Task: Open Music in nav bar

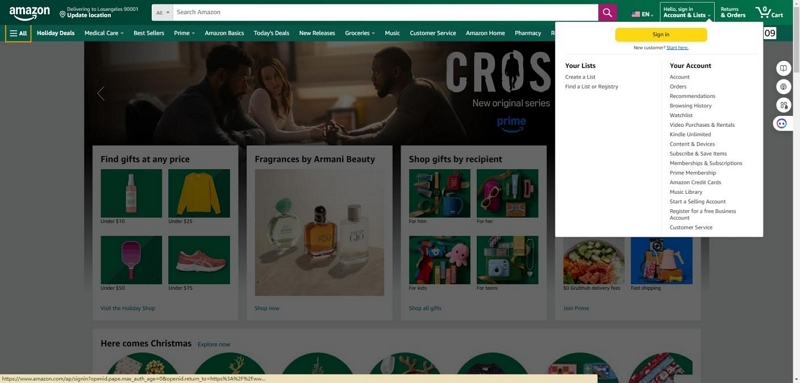Action: (x=392, y=33)
